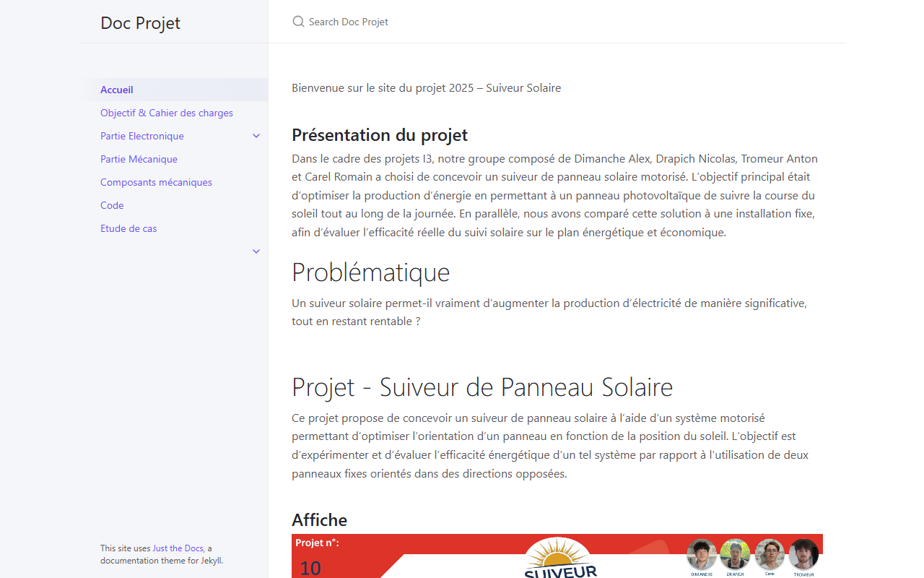Image resolution: width=924 pixels, height=578 pixels.
Task: Click the search magnifier icon
Action: [298, 22]
